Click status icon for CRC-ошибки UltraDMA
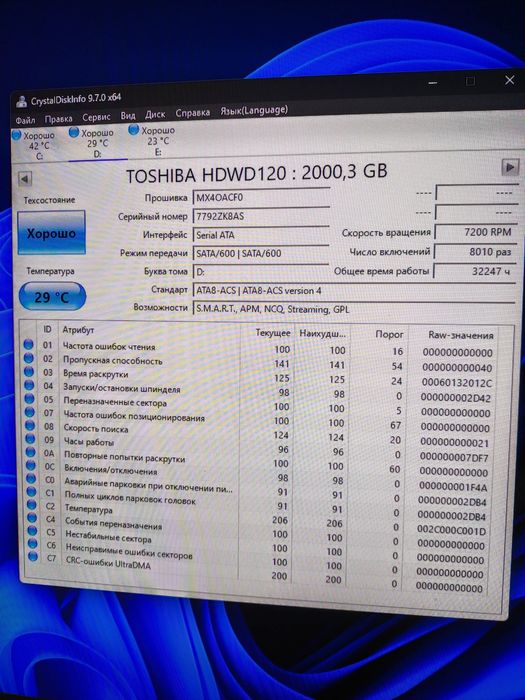Image resolution: width=525 pixels, height=700 pixels. pyautogui.click(x=33, y=556)
